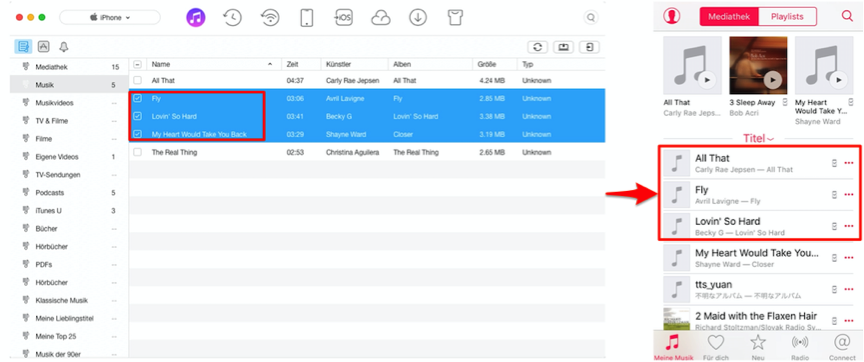This screenshot has height=362, width=864.
Task: Click the Christina Aguilera artist cell
Action: (353, 152)
